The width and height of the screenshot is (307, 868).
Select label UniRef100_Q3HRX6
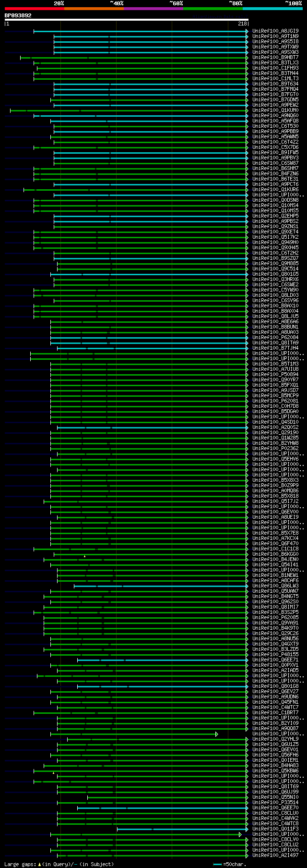point(275,280)
